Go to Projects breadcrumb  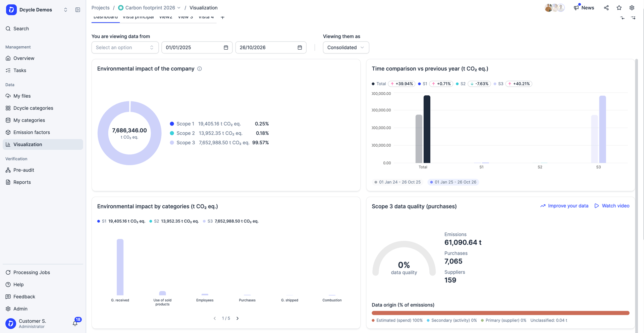101,8
